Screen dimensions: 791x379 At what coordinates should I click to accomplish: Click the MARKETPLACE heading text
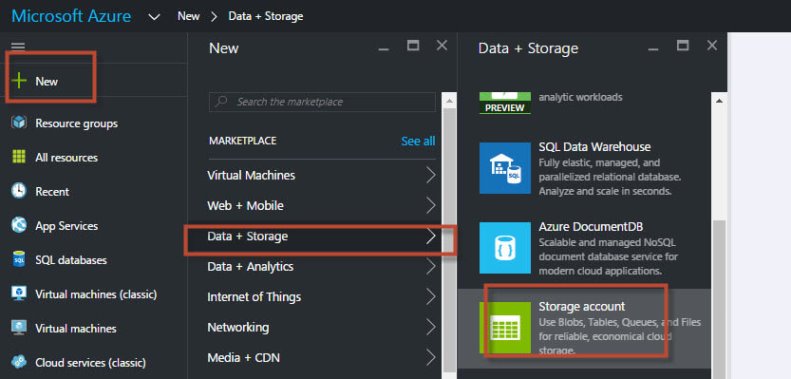click(243, 141)
